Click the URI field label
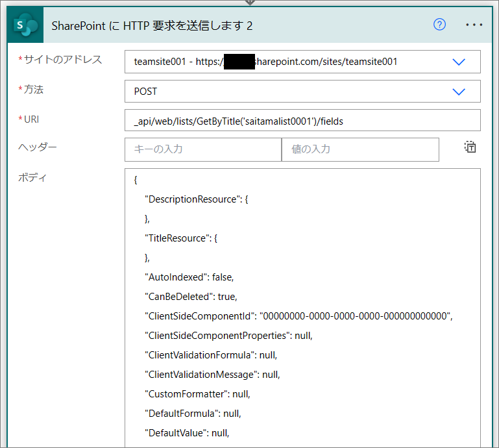The height and width of the screenshot is (448, 499). click(31, 119)
